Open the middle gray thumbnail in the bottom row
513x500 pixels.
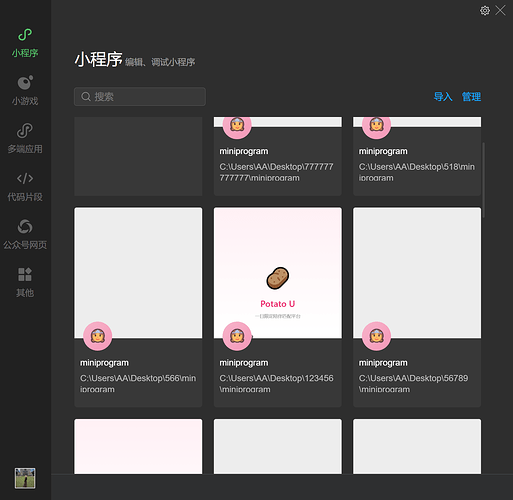[x=278, y=446]
